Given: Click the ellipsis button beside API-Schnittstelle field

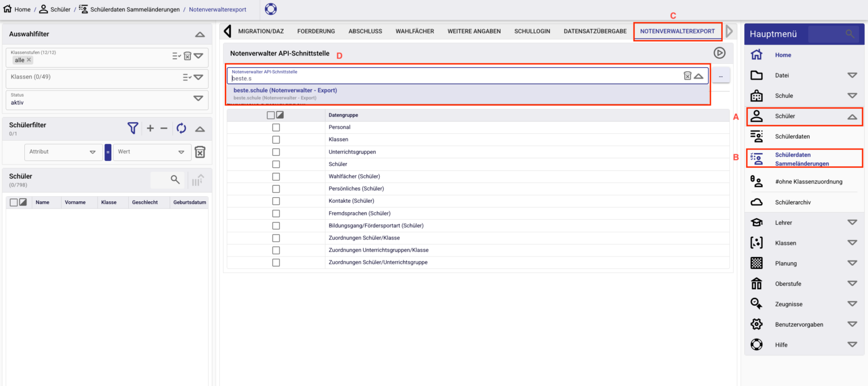Looking at the screenshot, I should pyautogui.click(x=721, y=76).
